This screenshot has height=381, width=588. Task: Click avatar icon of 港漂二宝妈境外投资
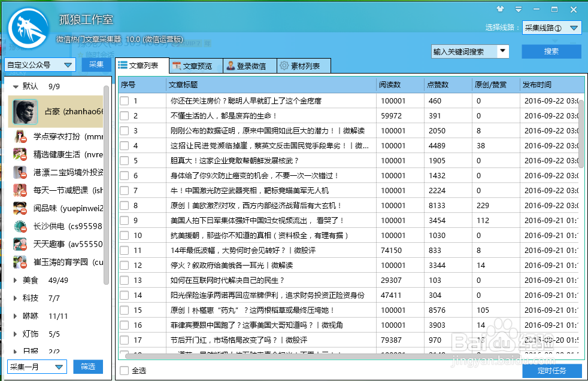(20, 172)
